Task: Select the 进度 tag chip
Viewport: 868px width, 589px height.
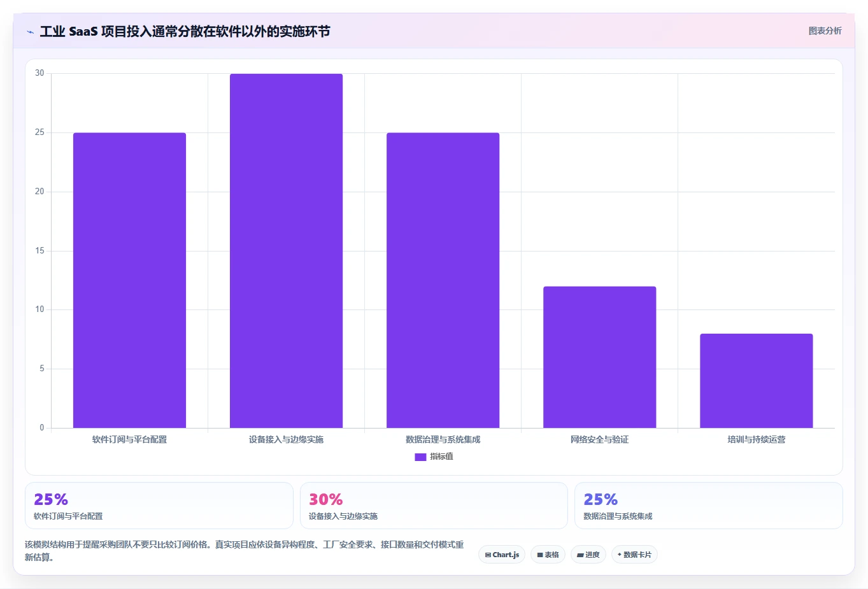Action: tap(588, 555)
